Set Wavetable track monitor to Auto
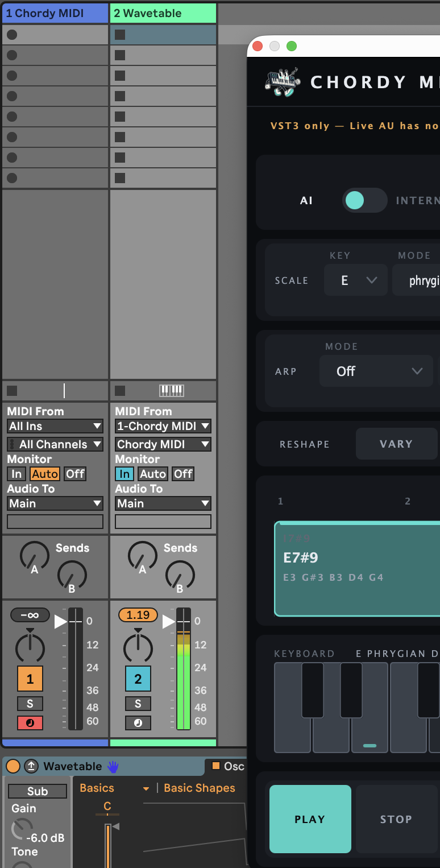 153,474
